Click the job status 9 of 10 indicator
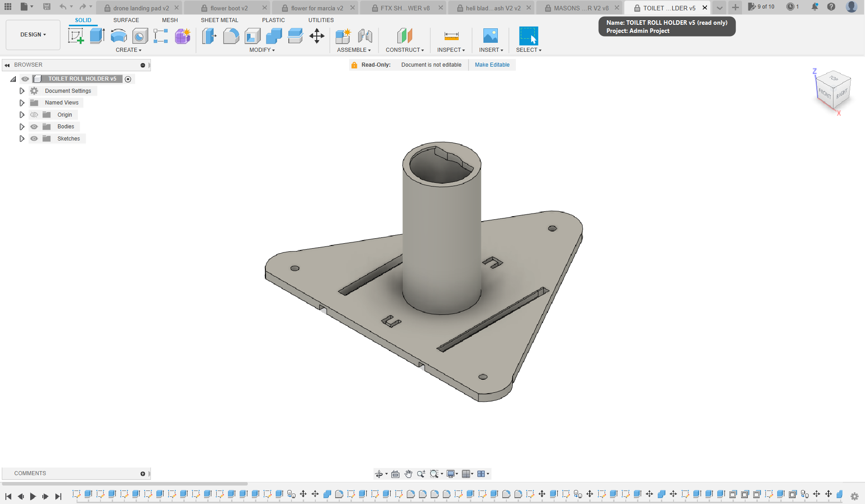The width and height of the screenshot is (865, 504). click(761, 7)
